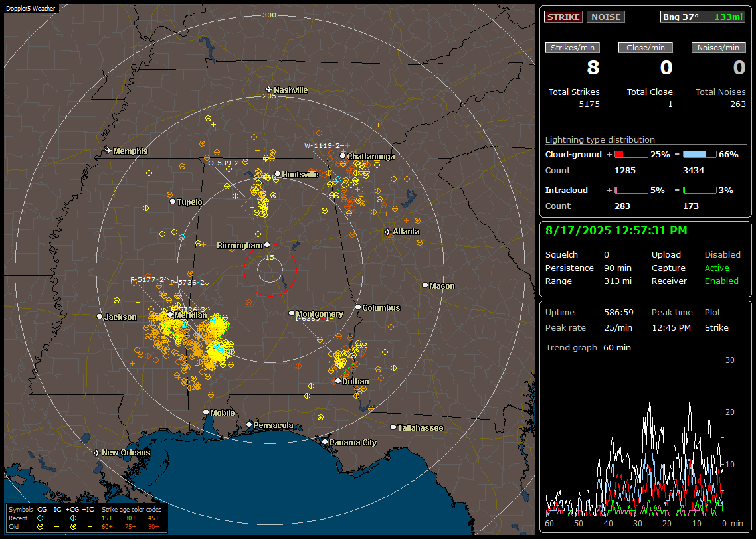Screen dimensions: 756x539
Task: Click the negative cloud-ground blue percentage bar
Action: pyautogui.click(x=700, y=155)
